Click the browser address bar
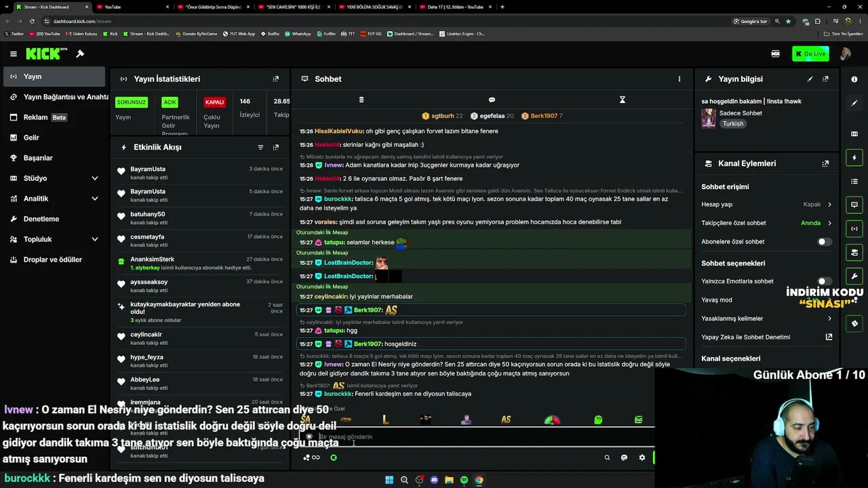The height and width of the screenshot is (488, 868). point(387,21)
